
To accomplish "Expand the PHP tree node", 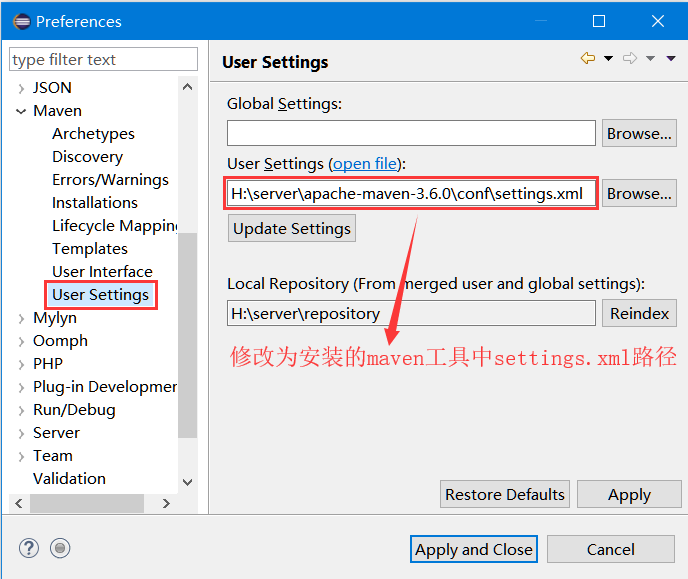I will (21, 365).
